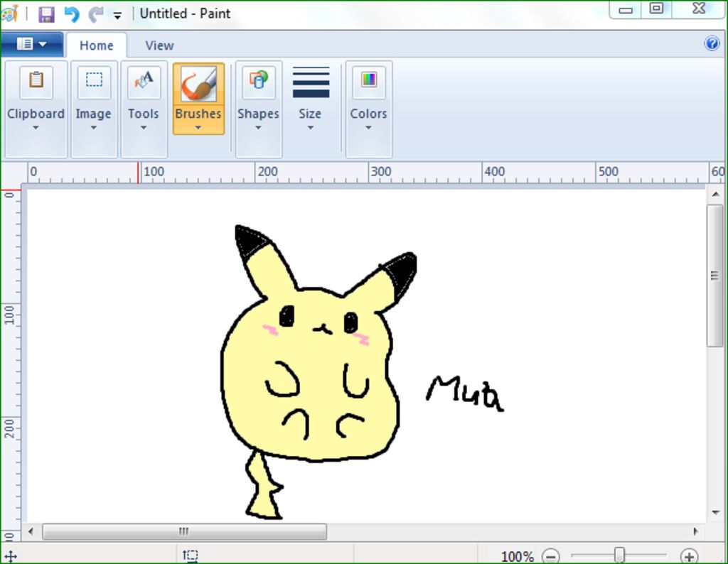Switch to the Home tab
The image size is (728, 564).
96,45
